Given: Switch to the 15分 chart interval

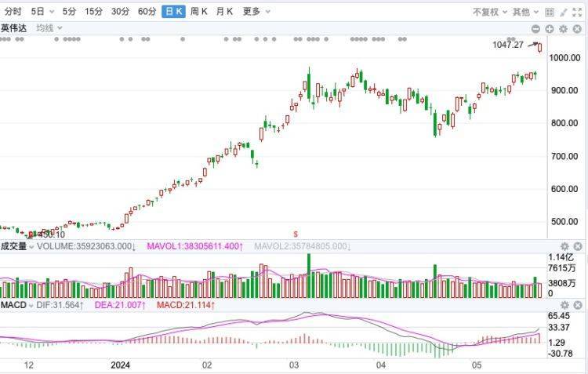Looking at the screenshot, I should [94, 12].
